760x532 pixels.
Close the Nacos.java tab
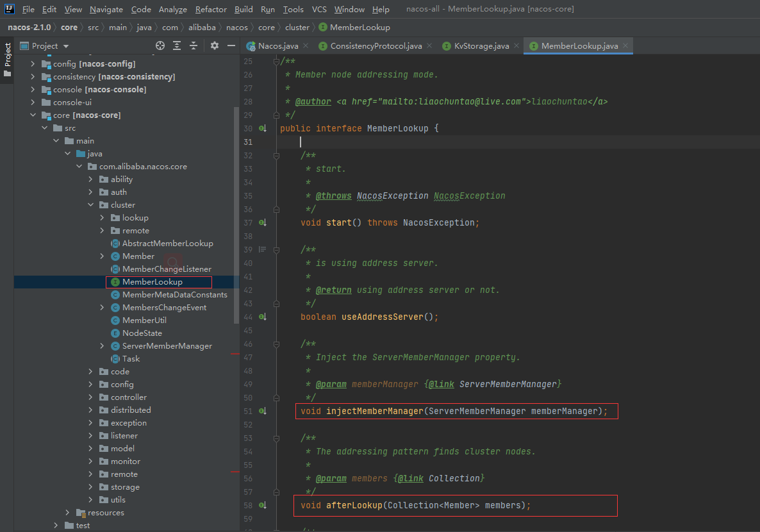click(306, 46)
